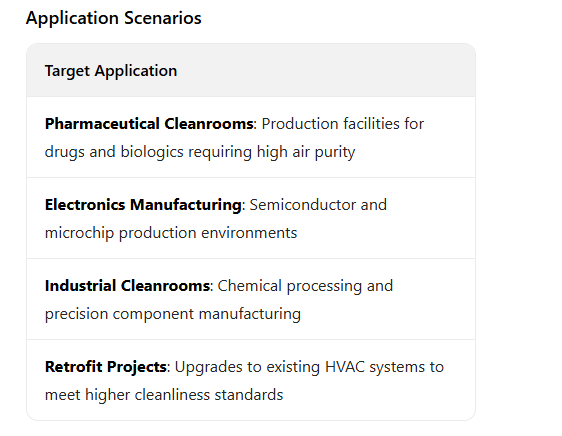Viewport: 562px width, 436px height.
Task: Click the Application Scenarios heading
Action: (114, 18)
